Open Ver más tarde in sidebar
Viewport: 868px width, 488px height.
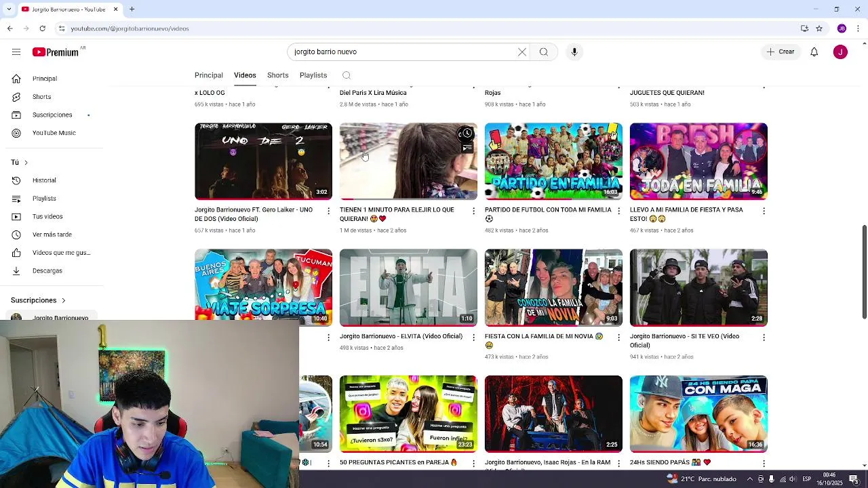[51, 235]
